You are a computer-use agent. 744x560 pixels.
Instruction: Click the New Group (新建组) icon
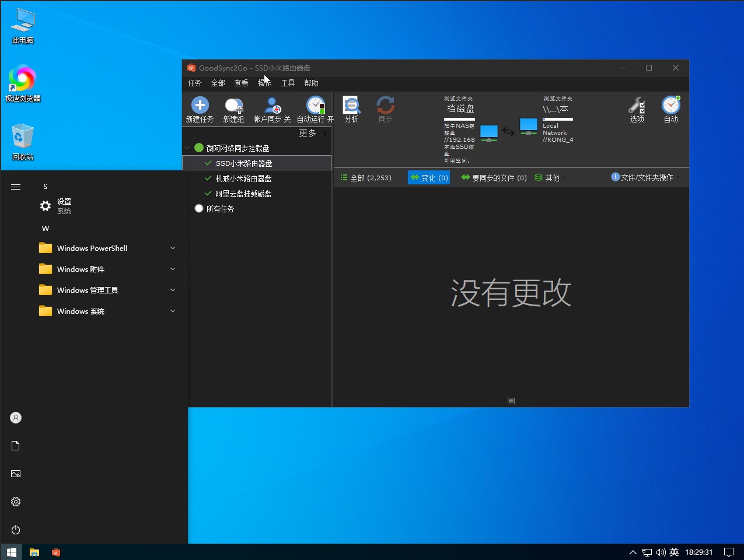pos(234,106)
